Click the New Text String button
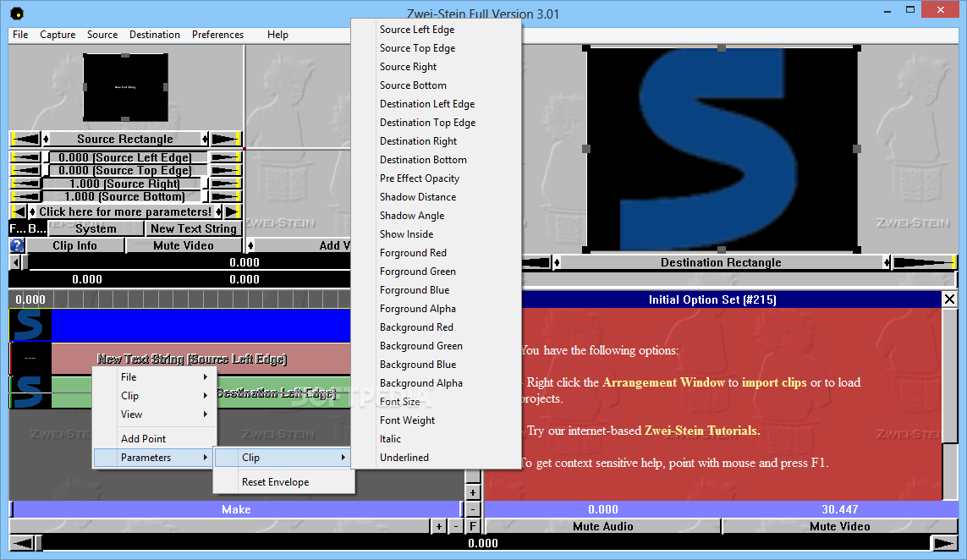 point(194,228)
